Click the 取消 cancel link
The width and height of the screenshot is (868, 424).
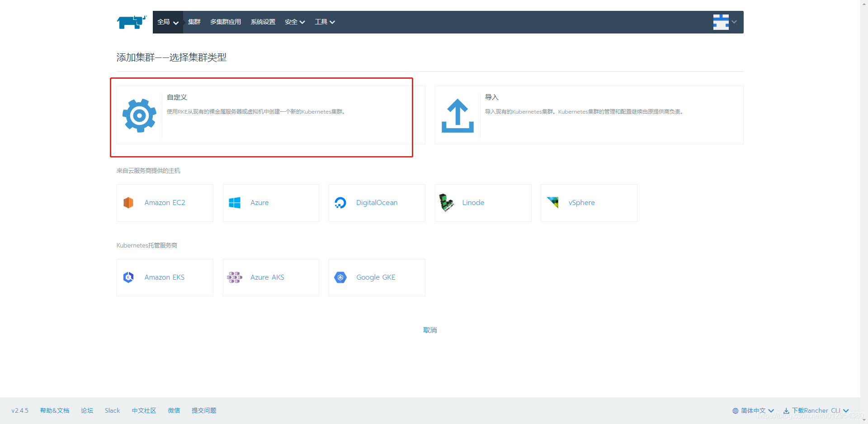[x=430, y=330]
